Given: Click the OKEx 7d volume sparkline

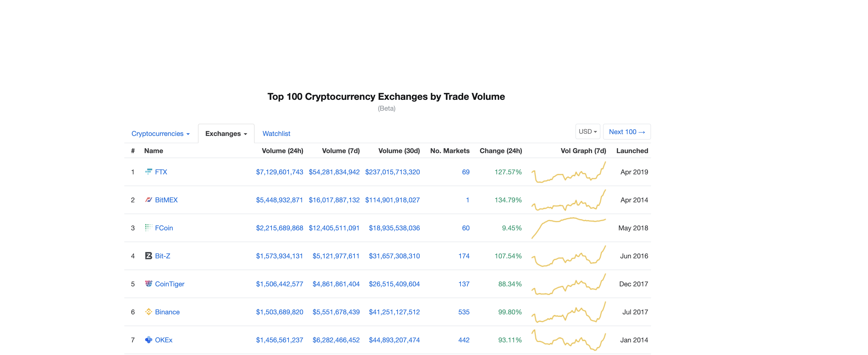Looking at the screenshot, I should [x=568, y=340].
